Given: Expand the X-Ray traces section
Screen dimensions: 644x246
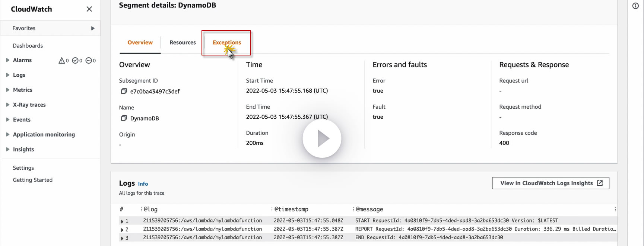Looking at the screenshot, I should (x=7, y=105).
